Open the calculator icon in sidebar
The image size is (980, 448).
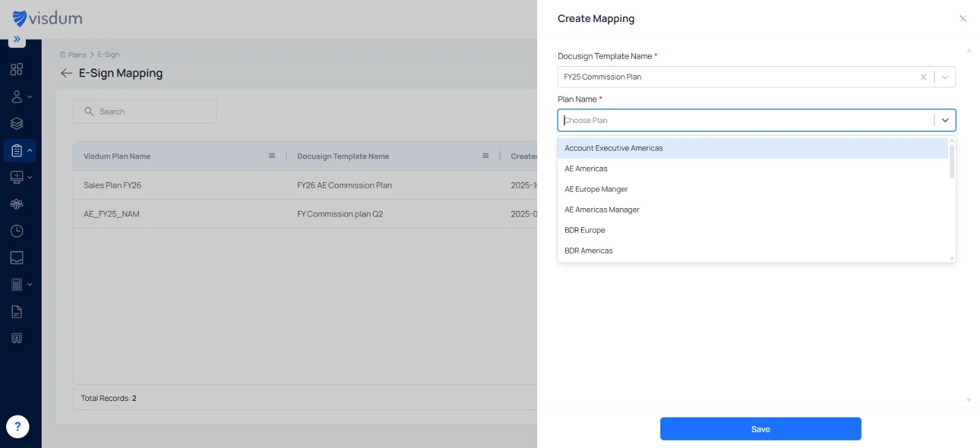point(17,285)
